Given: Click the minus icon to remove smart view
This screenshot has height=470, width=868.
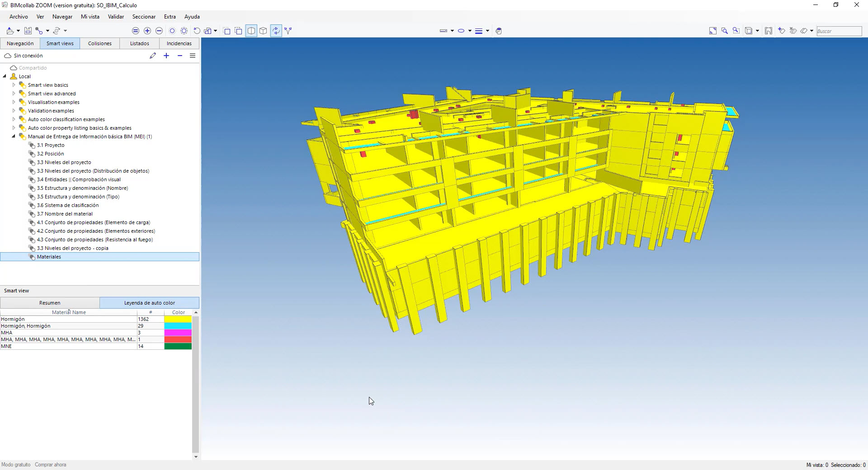Looking at the screenshot, I should click(180, 56).
